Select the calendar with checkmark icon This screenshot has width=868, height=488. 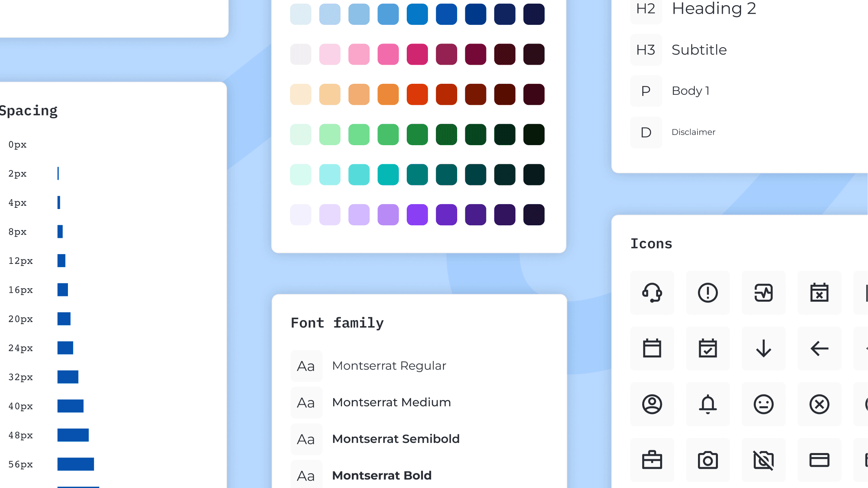point(708,349)
